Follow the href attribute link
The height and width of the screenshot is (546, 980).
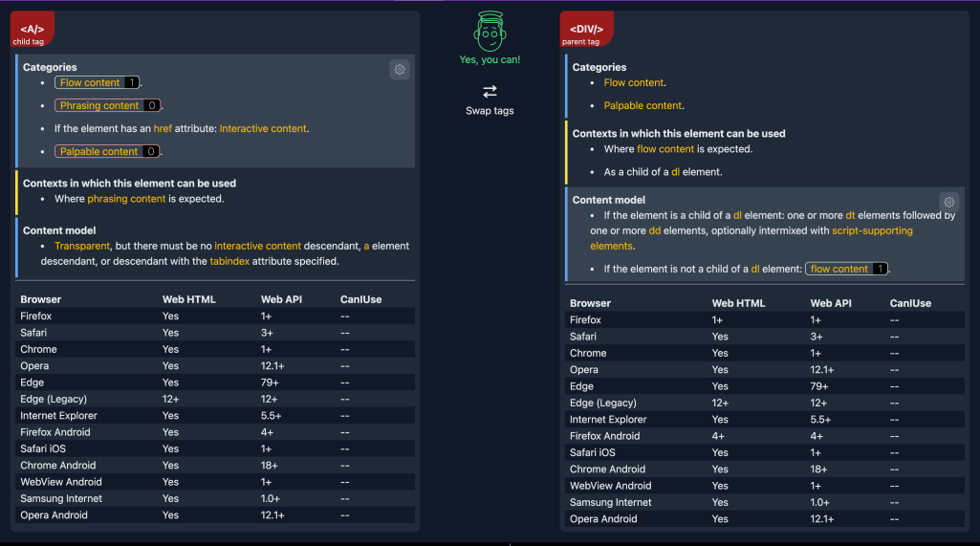point(164,128)
